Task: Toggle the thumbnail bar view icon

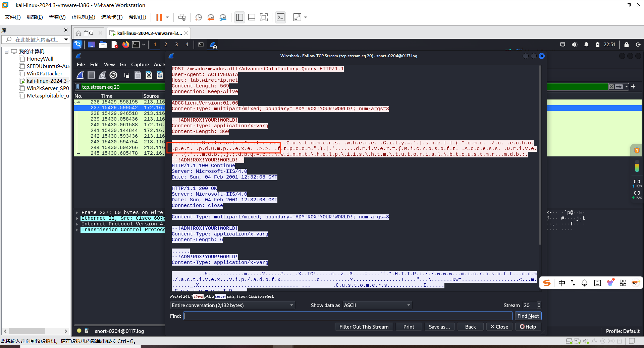Action: (252, 17)
